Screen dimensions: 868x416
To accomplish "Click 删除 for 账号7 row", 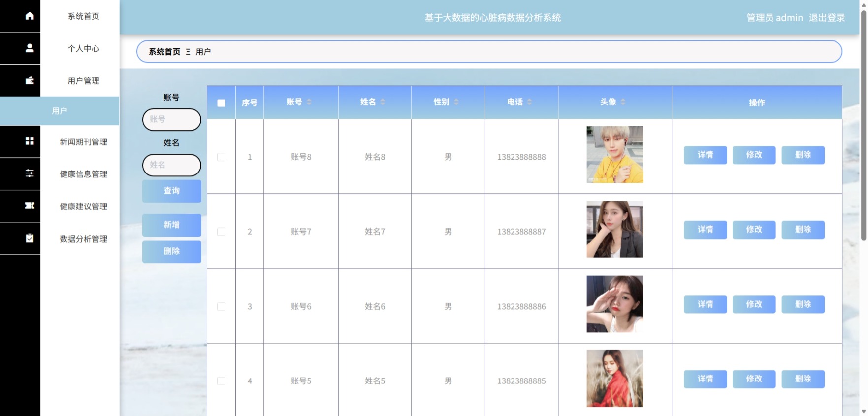I will coord(803,230).
